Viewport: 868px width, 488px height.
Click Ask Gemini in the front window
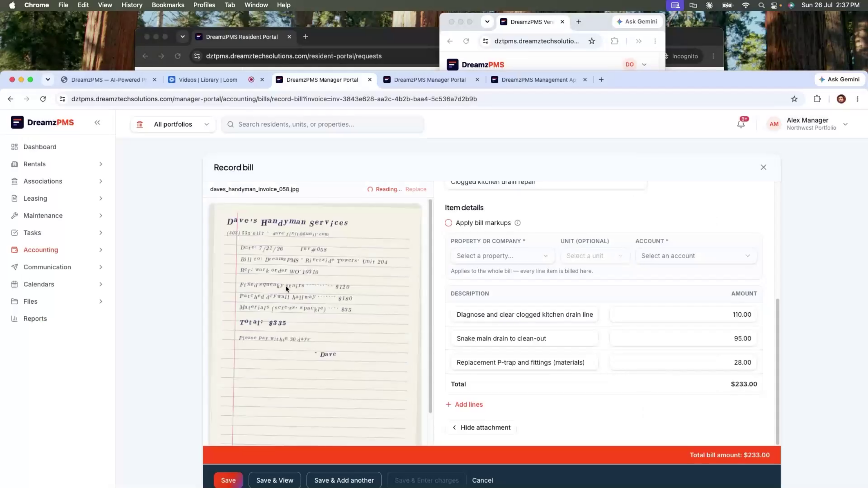(840, 80)
